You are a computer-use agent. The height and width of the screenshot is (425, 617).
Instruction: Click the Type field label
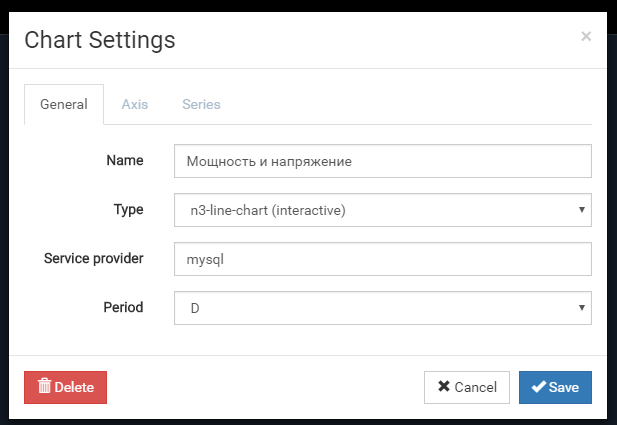click(x=129, y=209)
